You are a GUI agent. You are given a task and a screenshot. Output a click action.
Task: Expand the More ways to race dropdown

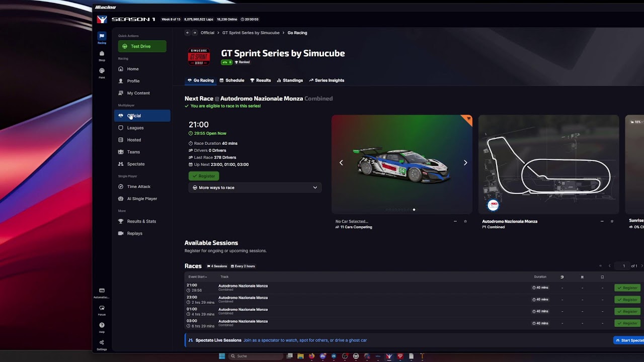coord(255,188)
